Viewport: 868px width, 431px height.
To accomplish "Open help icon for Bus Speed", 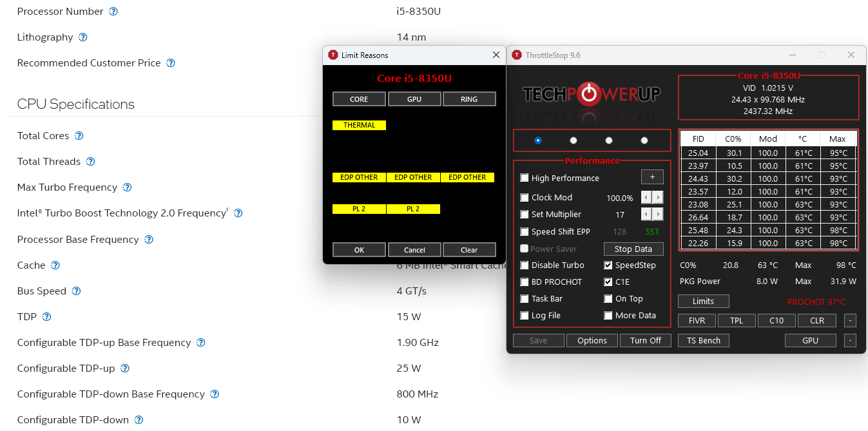I will click(x=76, y=291).
